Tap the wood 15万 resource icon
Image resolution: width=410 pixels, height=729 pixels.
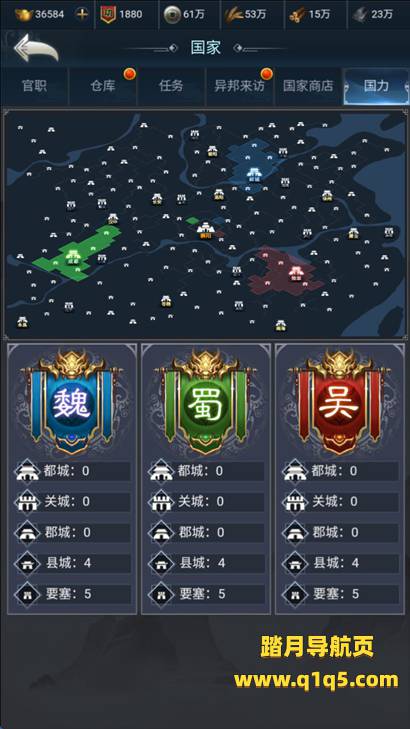click(x=297, y=14)
